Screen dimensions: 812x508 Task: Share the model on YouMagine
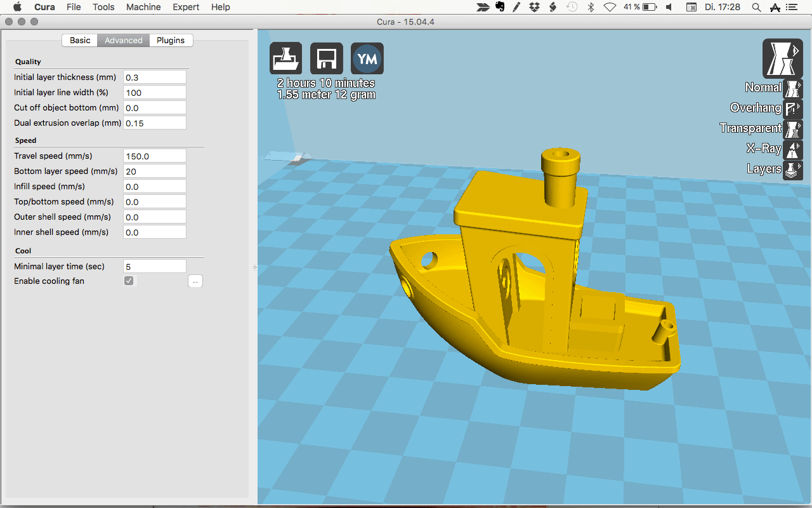[x=367, y=58]
